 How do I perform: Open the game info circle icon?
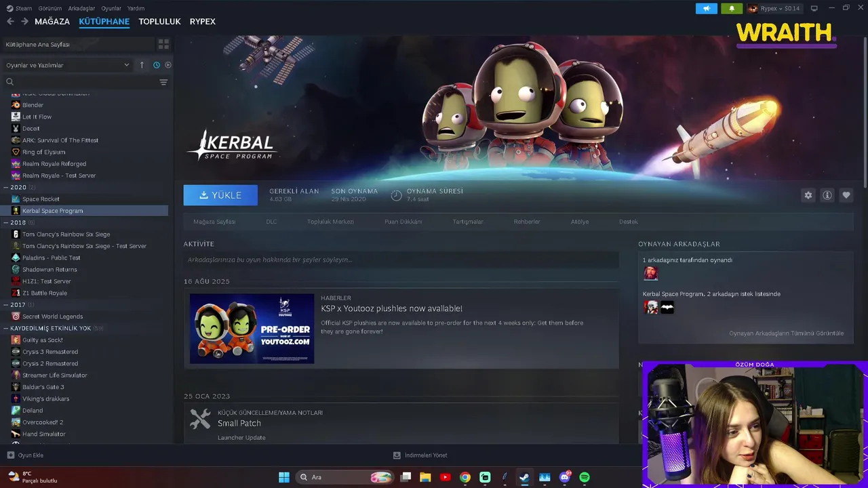point(827,195)
